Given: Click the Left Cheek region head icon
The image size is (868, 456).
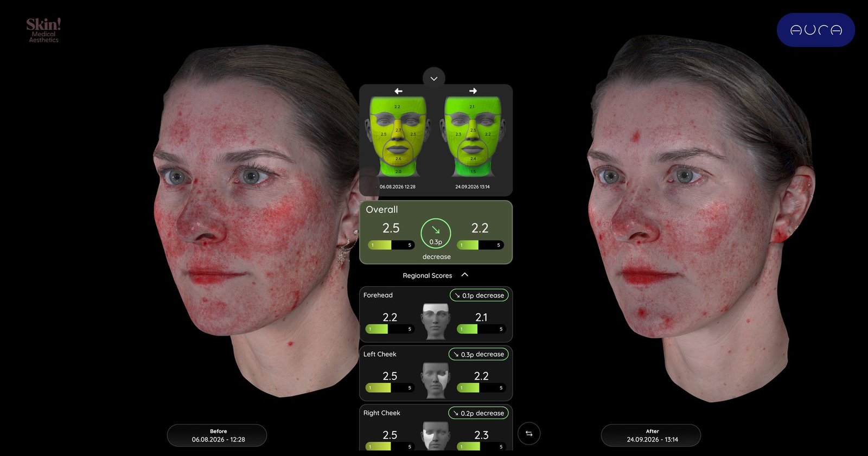Looking at the screenshot, I should pos(436,380).
